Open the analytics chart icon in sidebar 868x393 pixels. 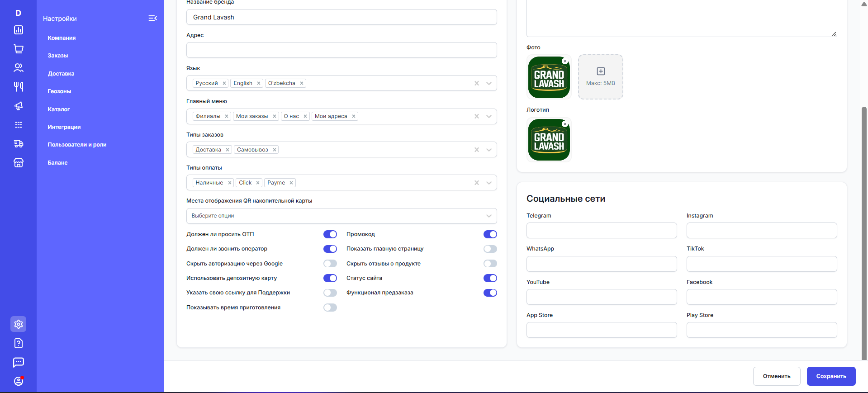pos(19,30)
